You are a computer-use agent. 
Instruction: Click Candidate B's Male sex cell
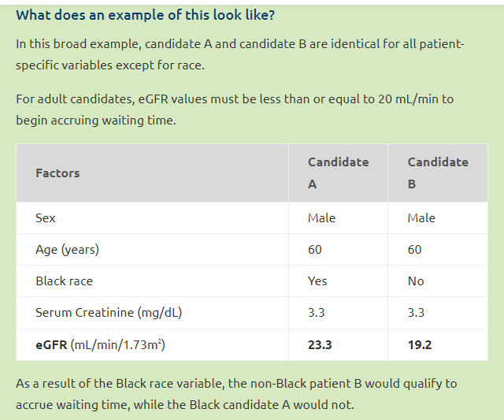(421, 218)
